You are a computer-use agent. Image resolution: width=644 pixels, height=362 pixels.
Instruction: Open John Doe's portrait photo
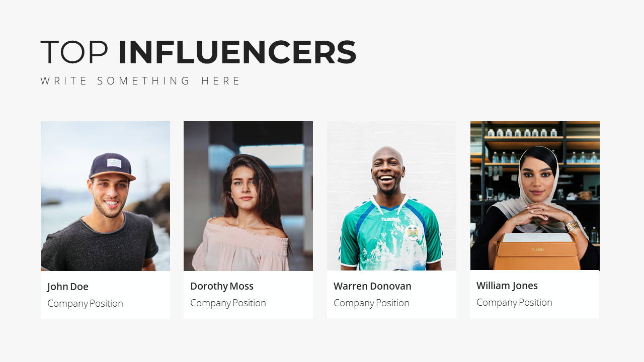coord(105,196)
